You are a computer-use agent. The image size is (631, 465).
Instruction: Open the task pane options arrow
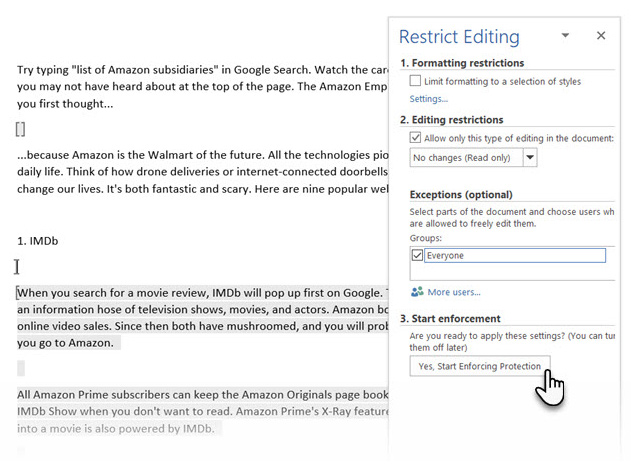click(x=565, y=36)
